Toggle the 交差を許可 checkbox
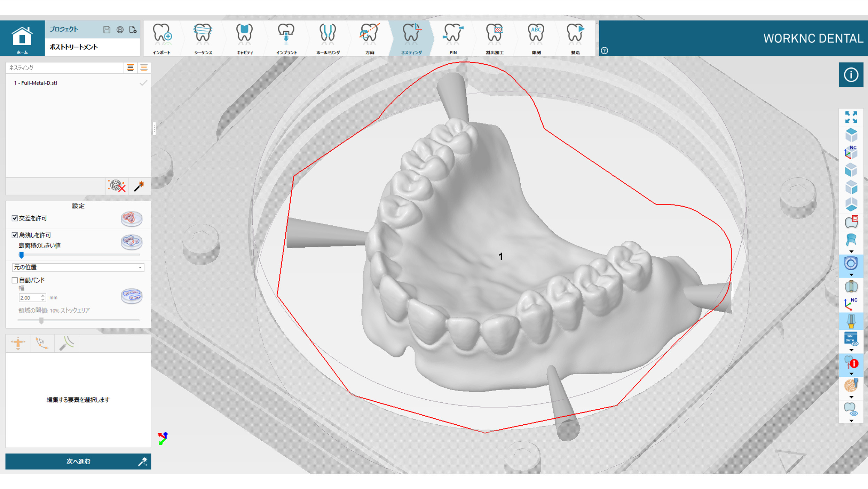The width and height of the screenshot is (868, 489). tap(15, 218)
